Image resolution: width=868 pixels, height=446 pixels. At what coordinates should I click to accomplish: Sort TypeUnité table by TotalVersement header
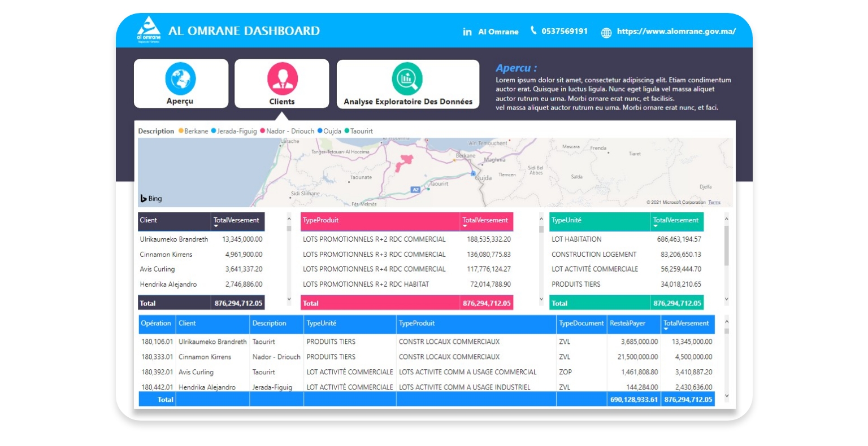[676, 221]
